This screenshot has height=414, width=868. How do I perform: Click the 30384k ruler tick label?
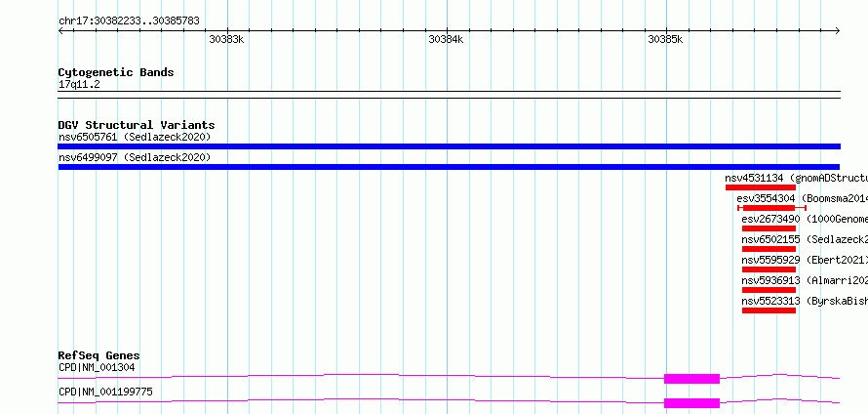pos(446,39)
